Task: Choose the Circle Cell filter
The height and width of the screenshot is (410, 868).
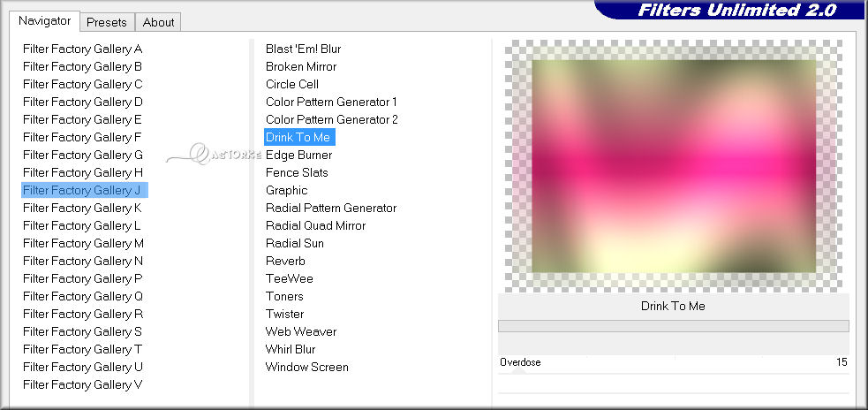Action: point(292,84)
